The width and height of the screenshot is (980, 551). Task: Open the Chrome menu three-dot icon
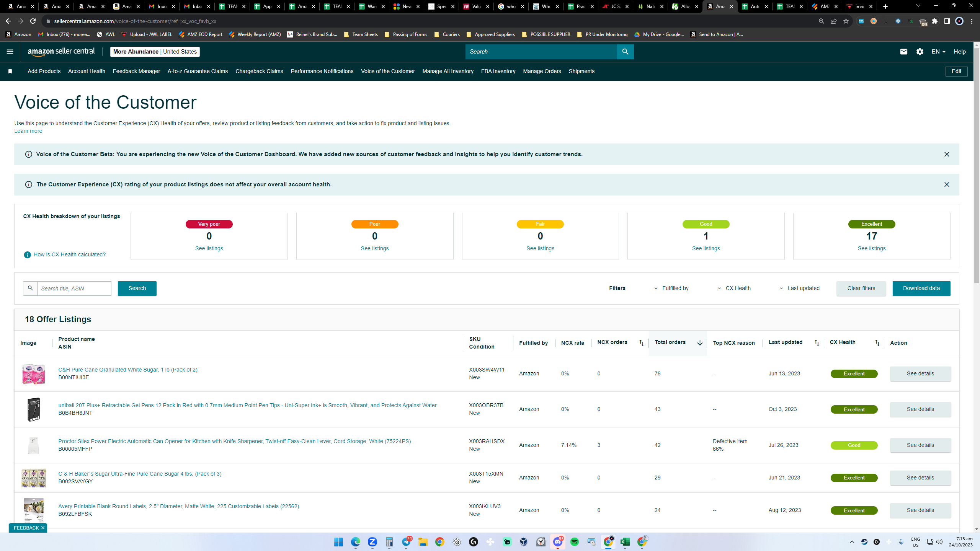(x=972, y=21)
